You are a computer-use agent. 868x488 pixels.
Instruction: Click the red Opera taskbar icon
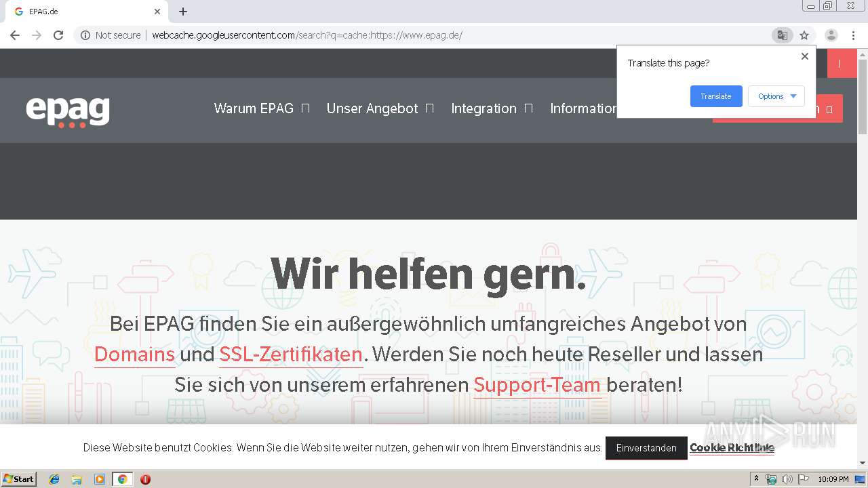[x=145, y=479]
